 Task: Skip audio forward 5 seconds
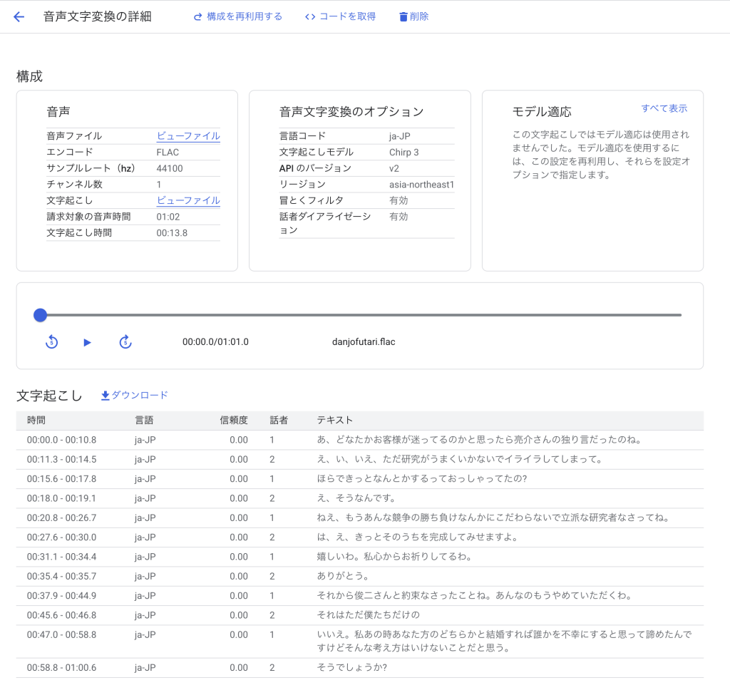125,342
